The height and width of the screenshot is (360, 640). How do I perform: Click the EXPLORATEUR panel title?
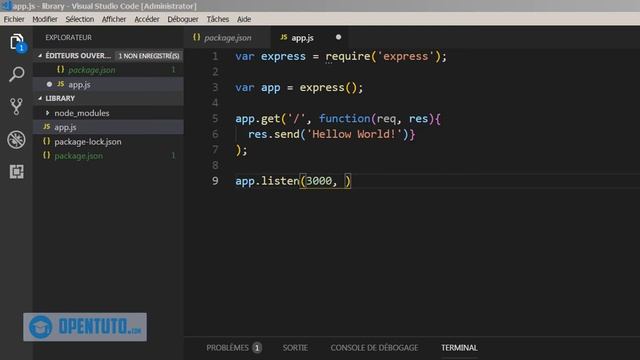tap(69, 38)
